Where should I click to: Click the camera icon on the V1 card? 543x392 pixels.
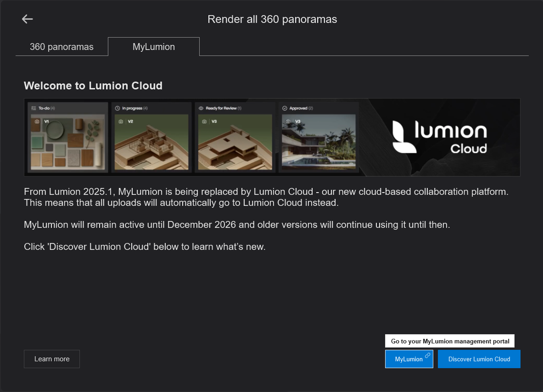pos(37,121)
